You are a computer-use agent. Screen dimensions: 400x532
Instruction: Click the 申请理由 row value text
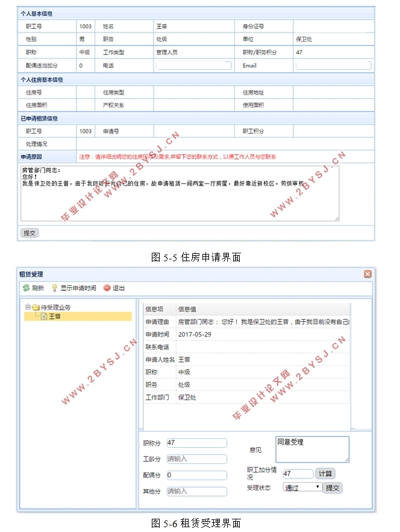[264, 321]
